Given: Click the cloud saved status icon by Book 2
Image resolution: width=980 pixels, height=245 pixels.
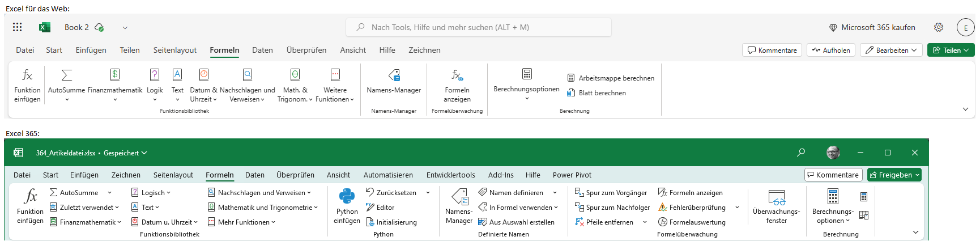Looking at the screenshot, I should (x=99, y=27).
